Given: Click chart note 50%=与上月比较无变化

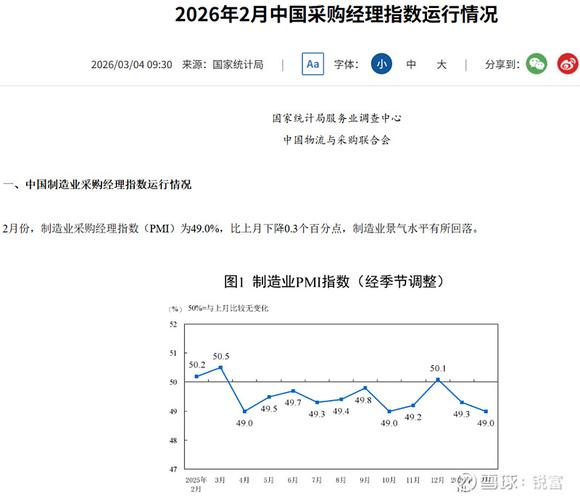Looking at the screenshot, I should [228, 308].
